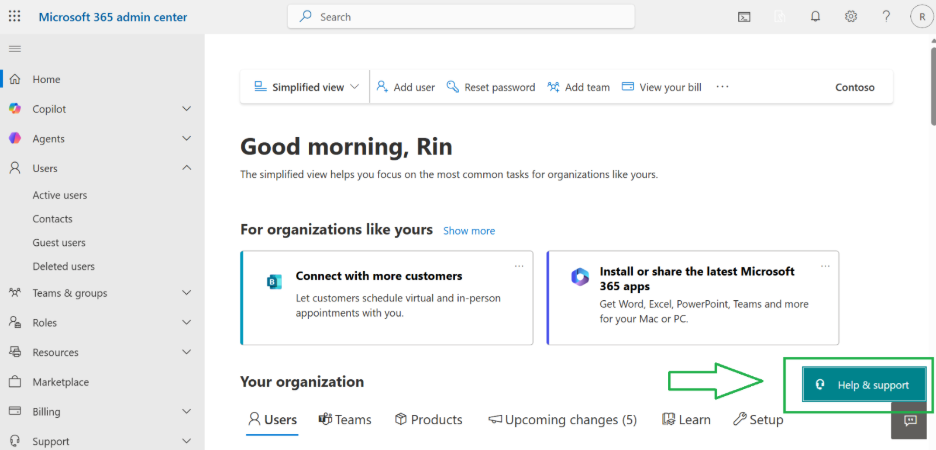936x450 pixels.
Task: Click the Help & support button
Action: pos(864,385)
